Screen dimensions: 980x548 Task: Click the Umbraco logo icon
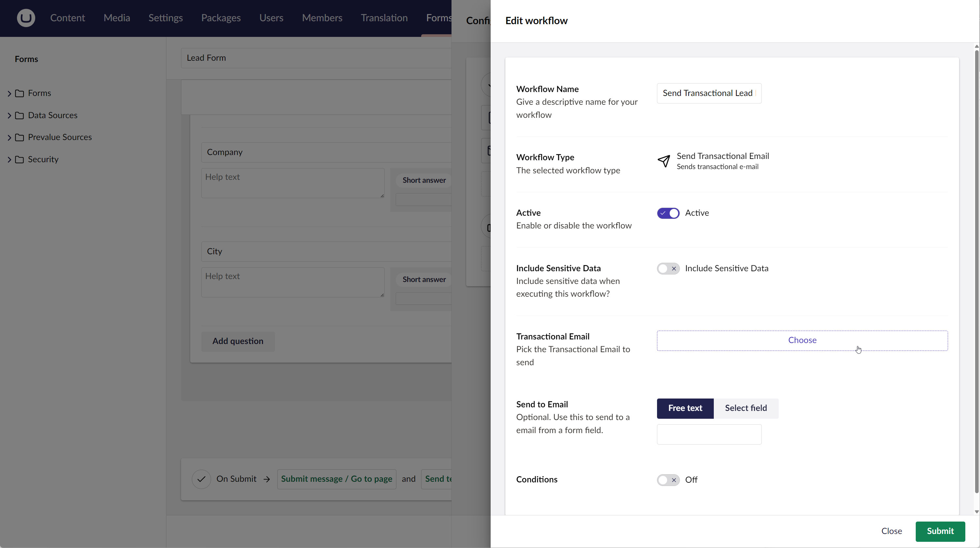tap(26, 18)
